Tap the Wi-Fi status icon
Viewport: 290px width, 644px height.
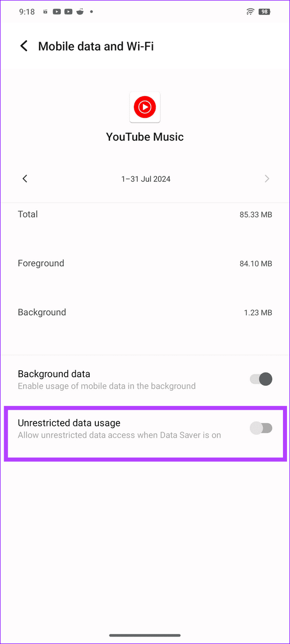point(250,11)
